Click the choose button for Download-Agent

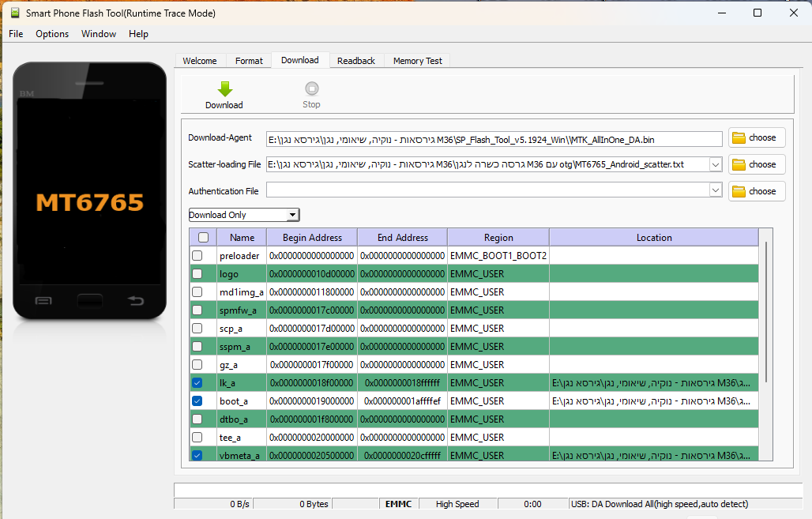coord(755,137)
